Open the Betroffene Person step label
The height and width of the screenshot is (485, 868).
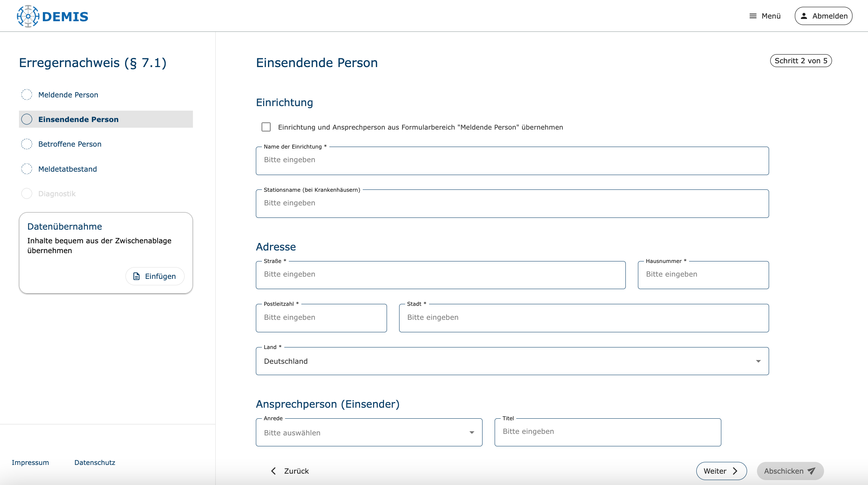(x=70, y=144)
